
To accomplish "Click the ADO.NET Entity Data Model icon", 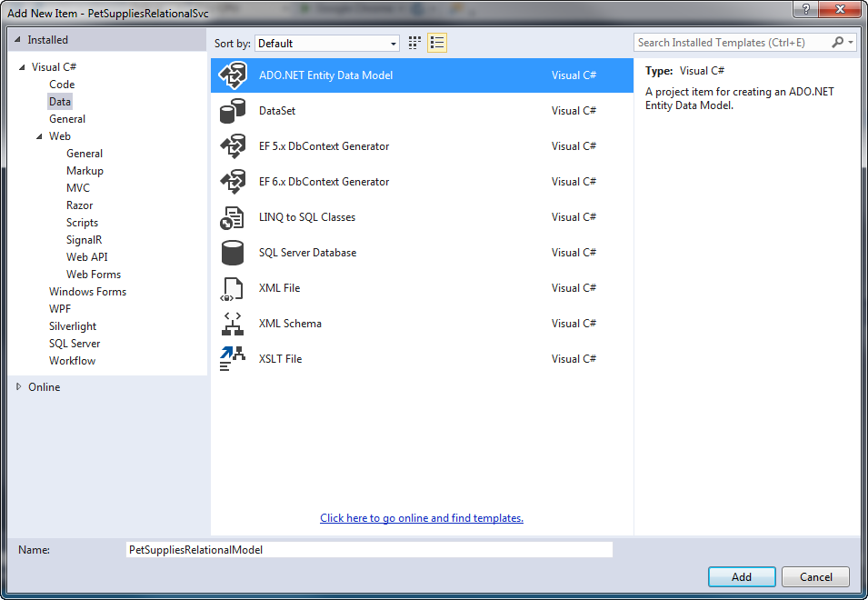I will (x=233, y=75).
